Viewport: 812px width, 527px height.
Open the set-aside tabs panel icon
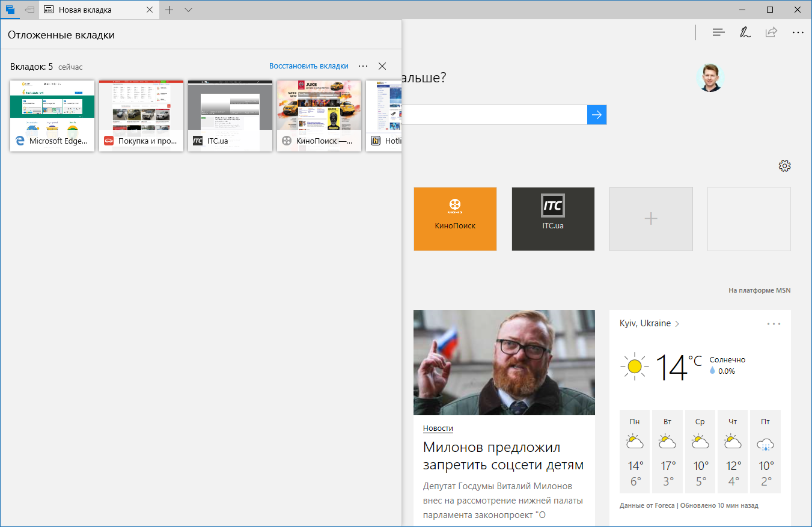coord(10,10)
